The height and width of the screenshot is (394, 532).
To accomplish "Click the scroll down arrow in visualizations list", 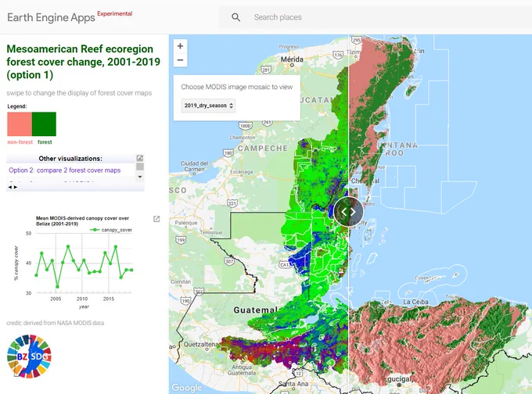I will tap(140, 177).
